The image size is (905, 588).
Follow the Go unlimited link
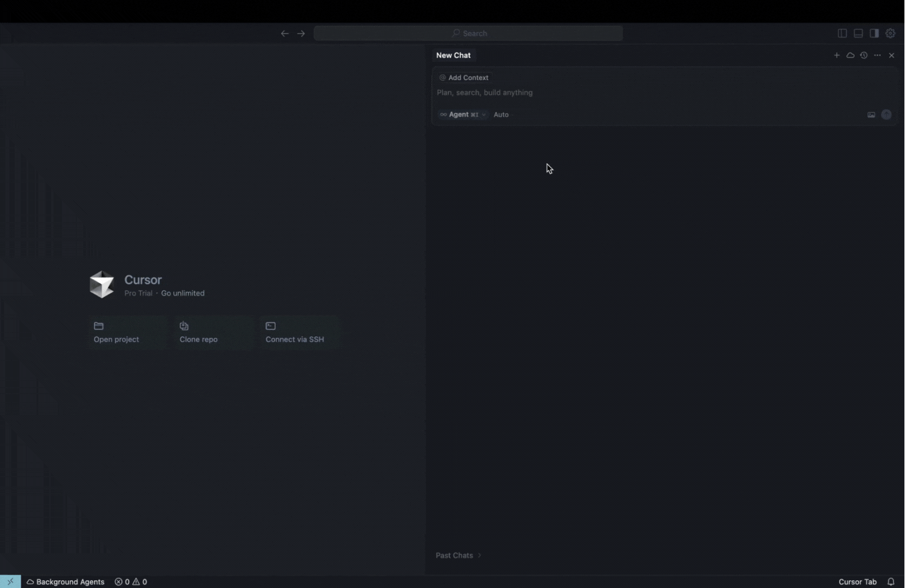[183, 293]
